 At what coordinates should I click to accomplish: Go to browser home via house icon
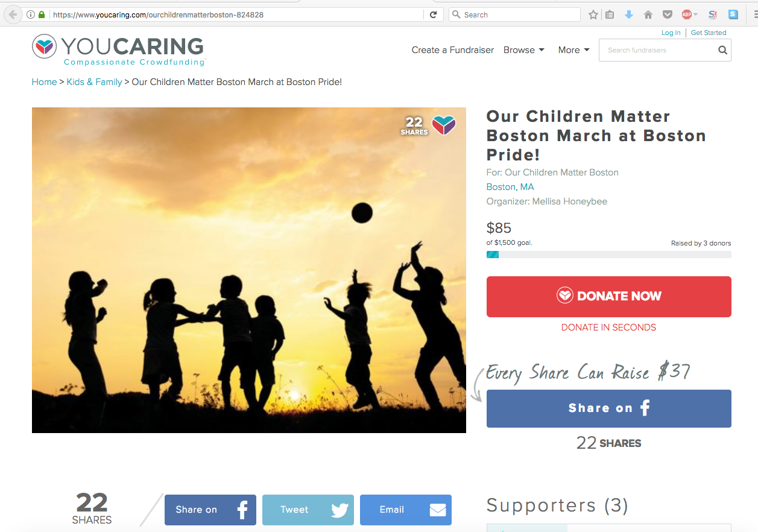pyautogui.click(x=648, y=14)
